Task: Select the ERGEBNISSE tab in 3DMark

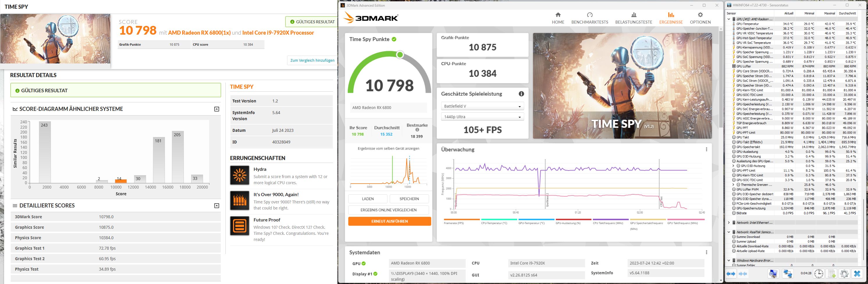Action: coord(671,18)
